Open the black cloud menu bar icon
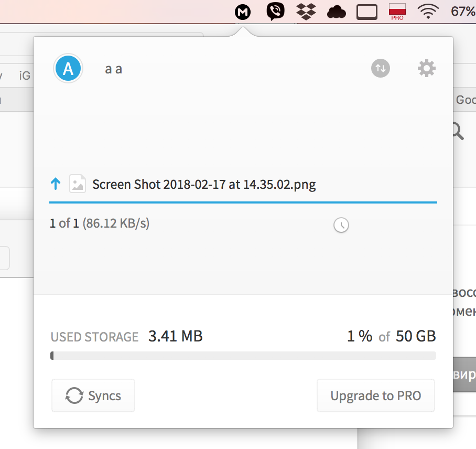Image resolution: width=476 pixels, height=449 pixels. pos(337,12)
